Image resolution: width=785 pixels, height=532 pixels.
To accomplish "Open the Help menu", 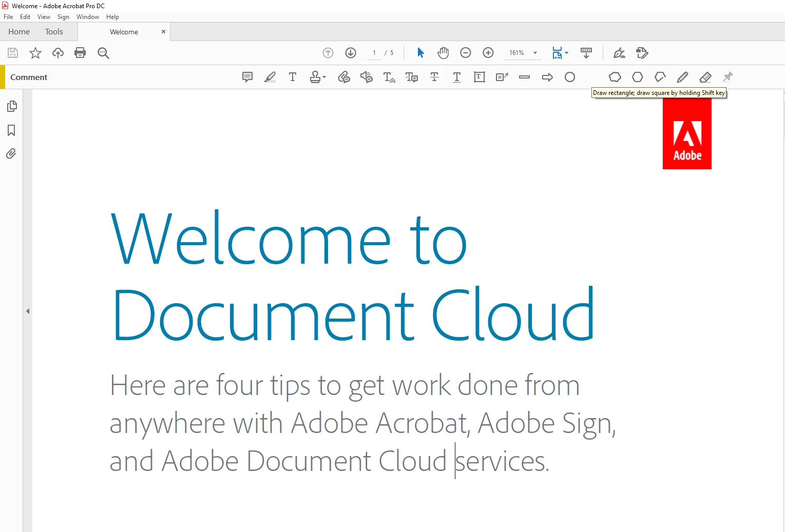I will click(112, 17).
